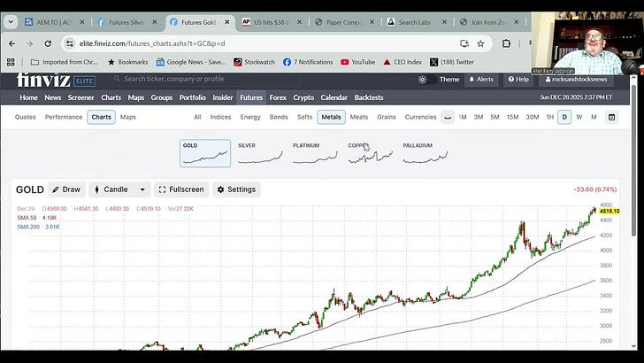
Task: Select the SILVER chart thumbnail
Action: pos(260,153)
